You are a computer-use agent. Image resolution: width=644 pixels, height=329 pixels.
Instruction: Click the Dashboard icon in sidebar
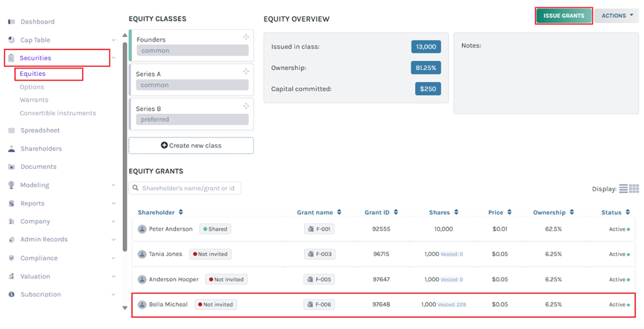[11, 22]
